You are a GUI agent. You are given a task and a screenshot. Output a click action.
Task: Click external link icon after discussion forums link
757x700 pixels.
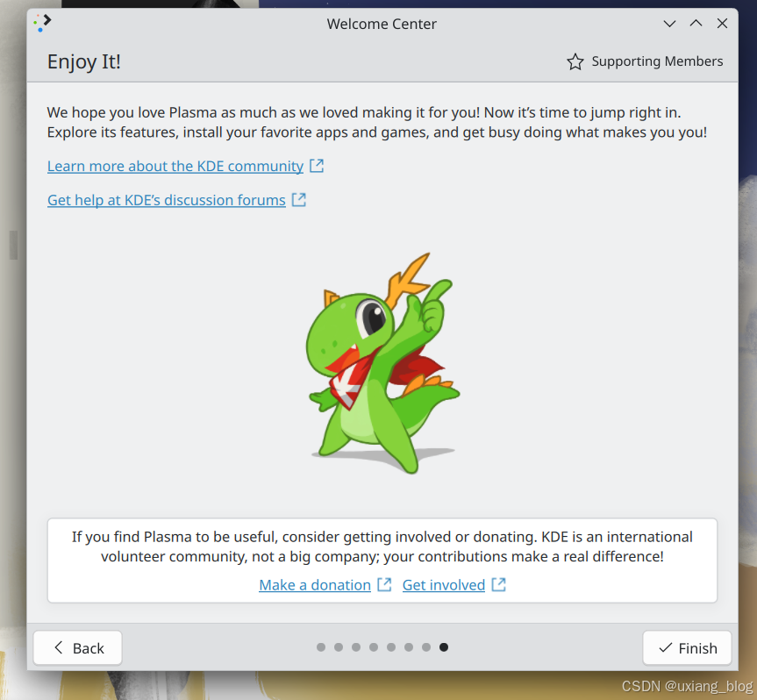(x=299, y=199)
